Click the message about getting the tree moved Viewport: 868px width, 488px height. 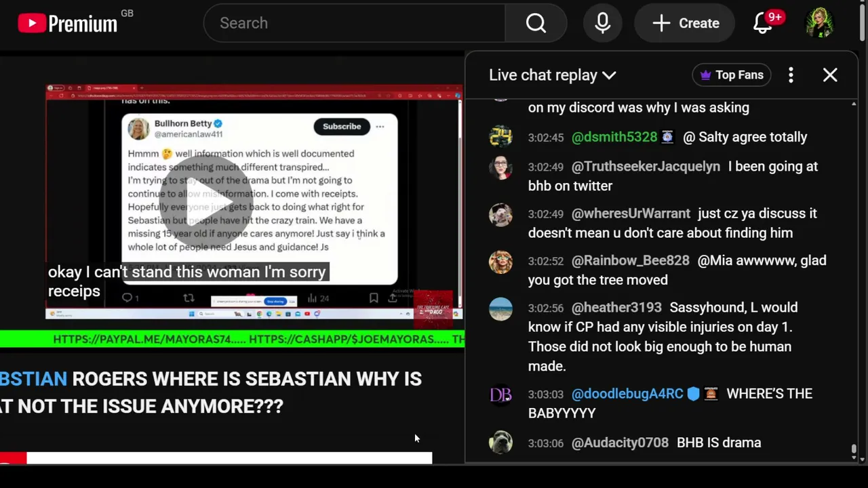coord(677,270)
